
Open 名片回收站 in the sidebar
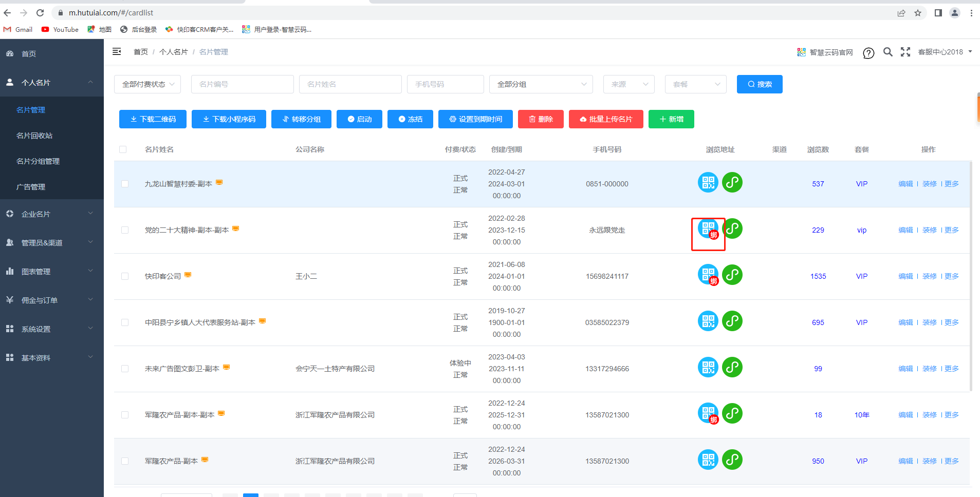coord(34,136)
